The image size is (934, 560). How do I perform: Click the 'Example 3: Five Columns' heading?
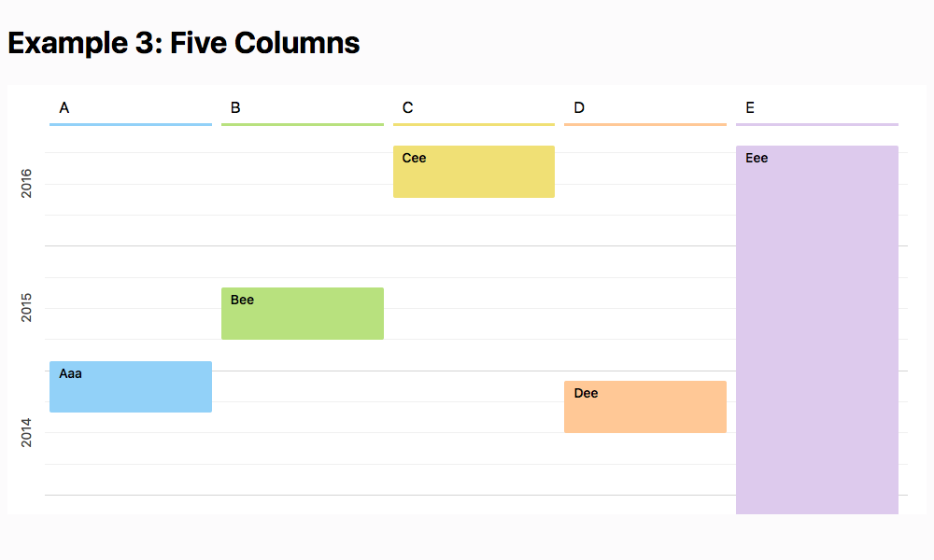(183, 43)
